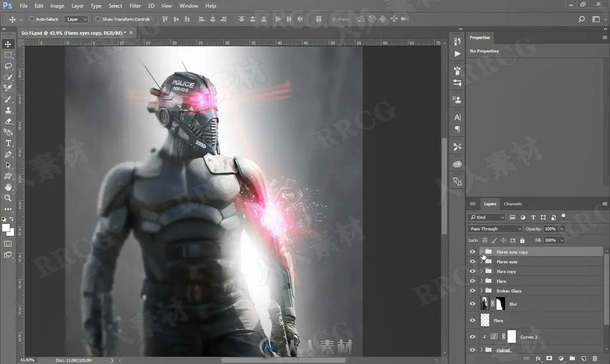Add layer style fx icon
The image size is (610, 364).
[538, 358]
